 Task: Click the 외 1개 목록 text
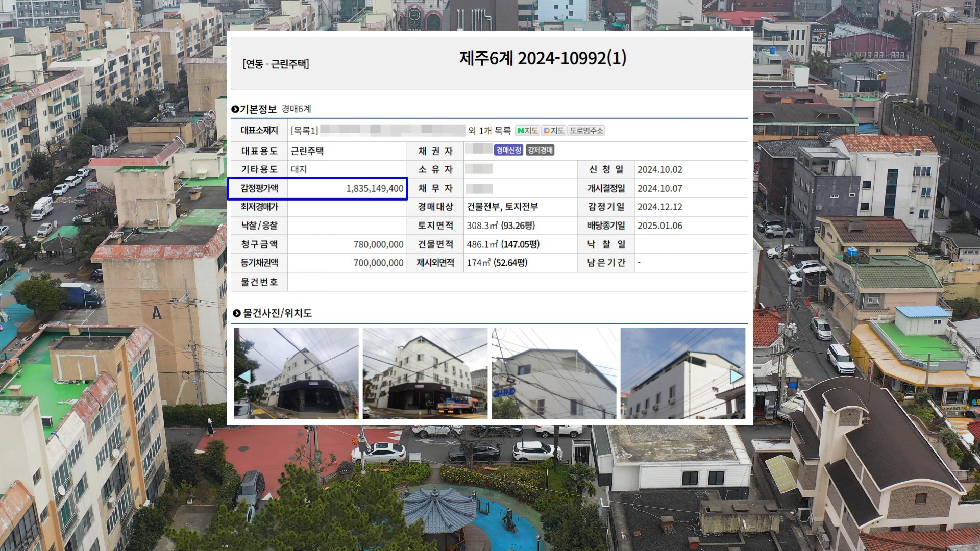click(x=489, y=131)
